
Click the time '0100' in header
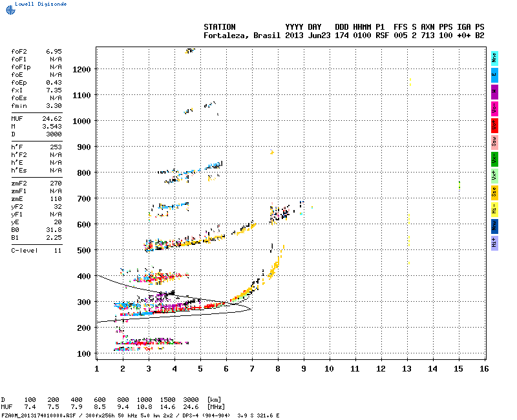362,36
